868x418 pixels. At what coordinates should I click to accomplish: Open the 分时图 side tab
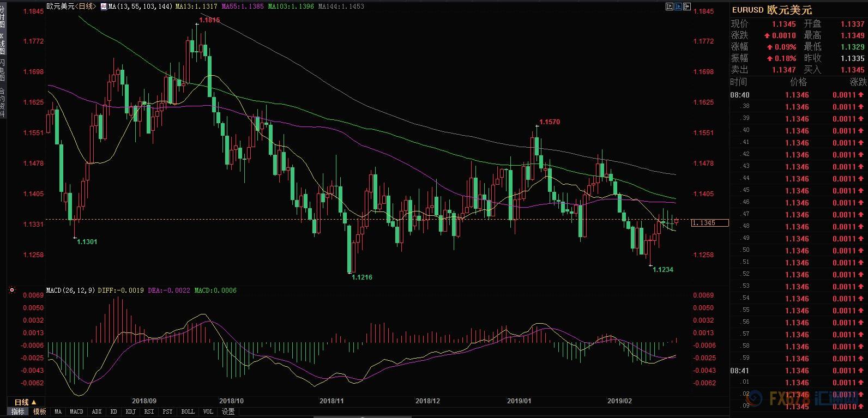3,17
